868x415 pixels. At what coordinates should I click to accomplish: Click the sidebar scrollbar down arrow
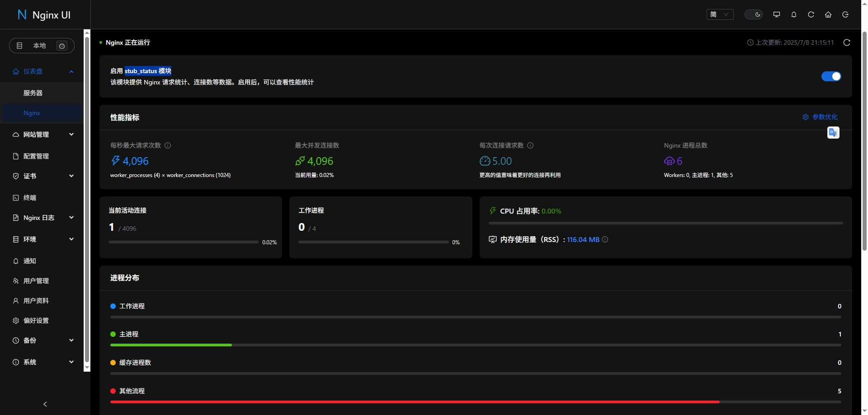tap(87, 368)
